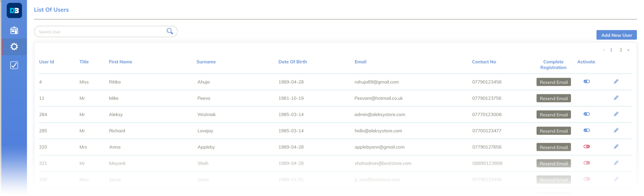644x196 pixels.
Task: Open the checkmark tasks icon in sidebar
Action: (x=14, y=65)
